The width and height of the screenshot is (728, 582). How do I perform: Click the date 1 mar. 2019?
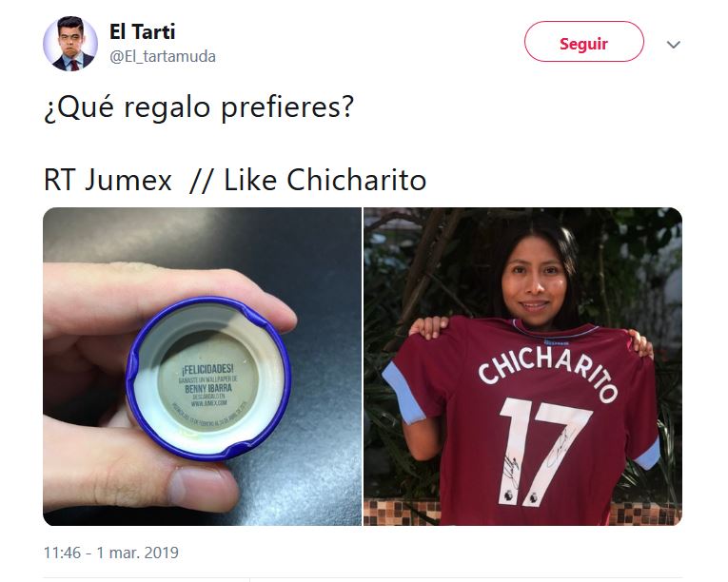[x=137, y=553]
